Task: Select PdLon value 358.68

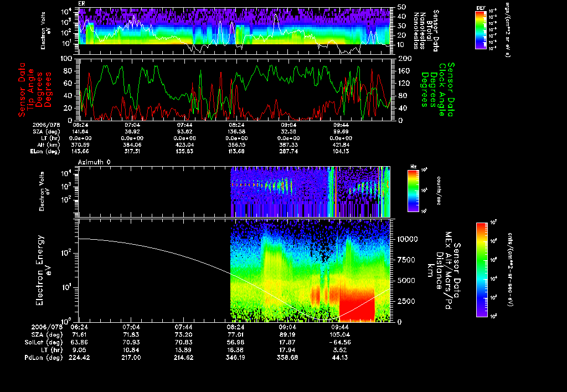Action: tap(287, 358)
